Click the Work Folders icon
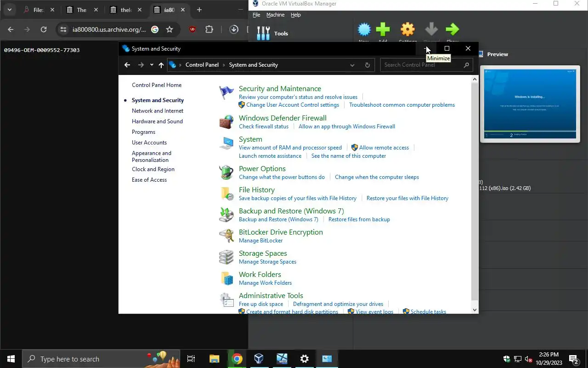The width and height of the screenshot is (588, 368). [226, 279]
